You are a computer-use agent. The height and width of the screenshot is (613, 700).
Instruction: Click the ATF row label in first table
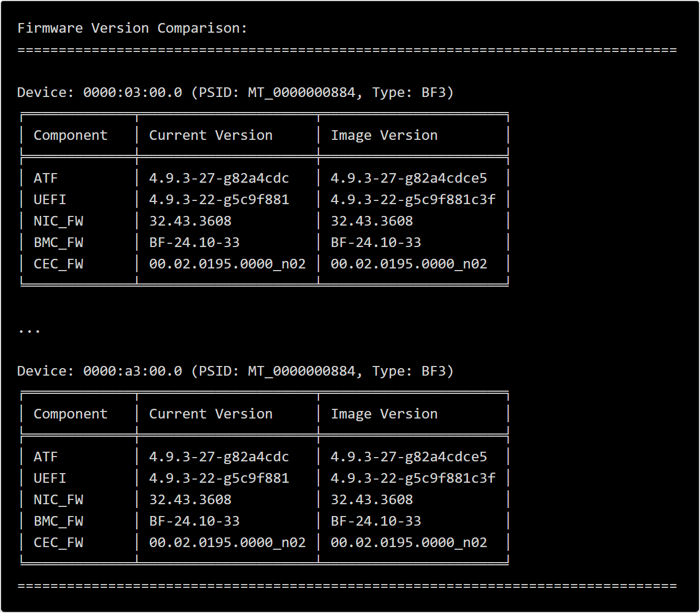pos(46,178)
